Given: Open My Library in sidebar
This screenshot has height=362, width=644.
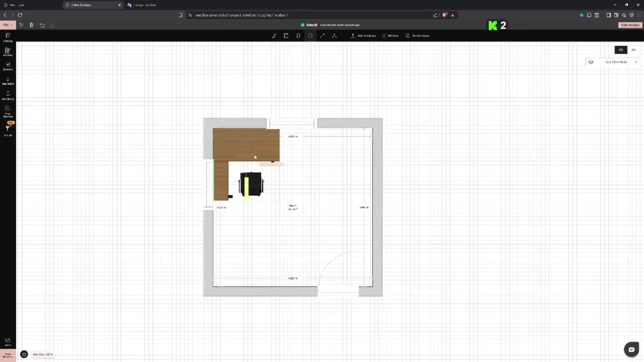Looking at the screenshot, I should (x=8, y=96).
